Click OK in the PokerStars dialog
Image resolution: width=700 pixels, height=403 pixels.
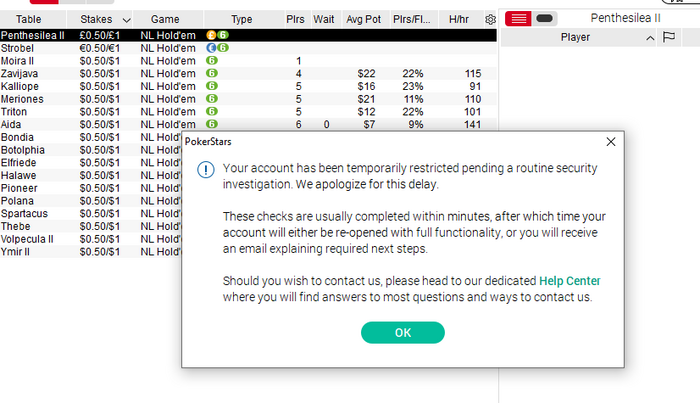403,332
